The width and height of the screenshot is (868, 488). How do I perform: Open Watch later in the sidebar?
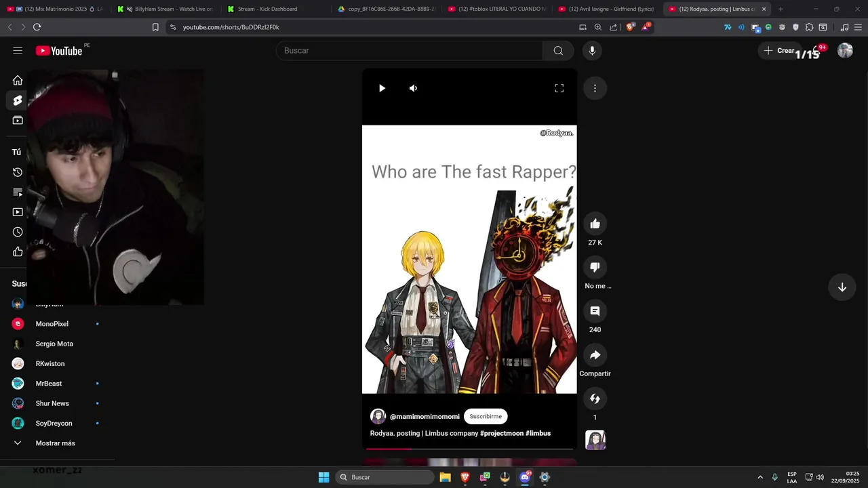pyautogui.click(x=18, y=232)
